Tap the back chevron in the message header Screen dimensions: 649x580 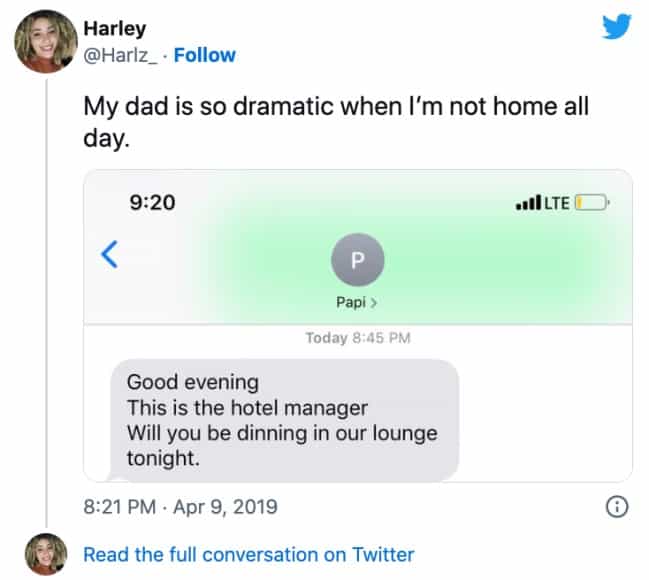[111, 254]
